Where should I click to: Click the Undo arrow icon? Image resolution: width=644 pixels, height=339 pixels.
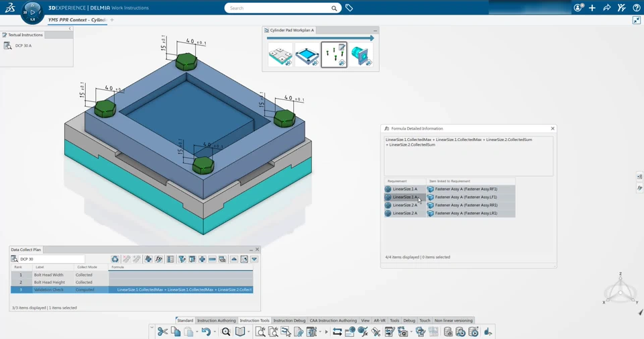206,332
